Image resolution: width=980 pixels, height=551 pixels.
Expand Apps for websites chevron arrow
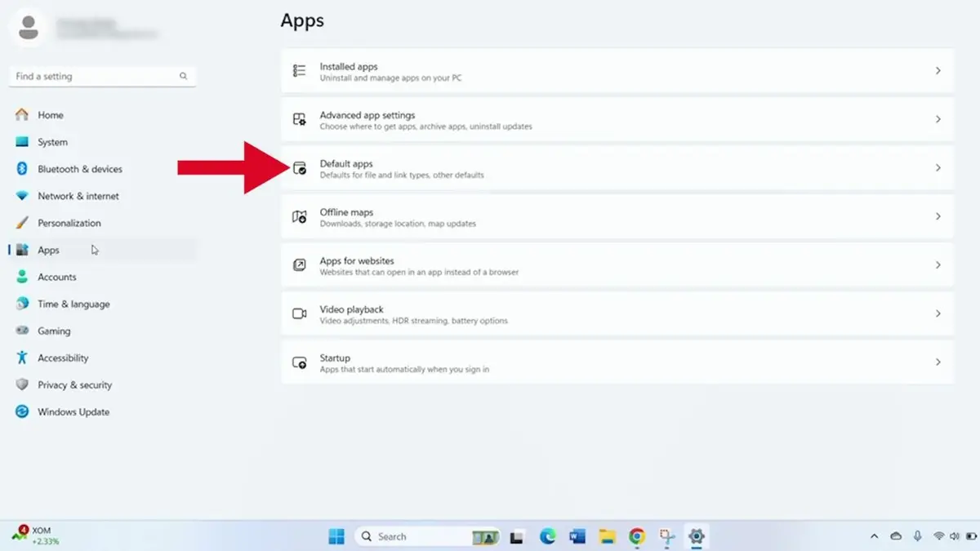tap(938, 265)
